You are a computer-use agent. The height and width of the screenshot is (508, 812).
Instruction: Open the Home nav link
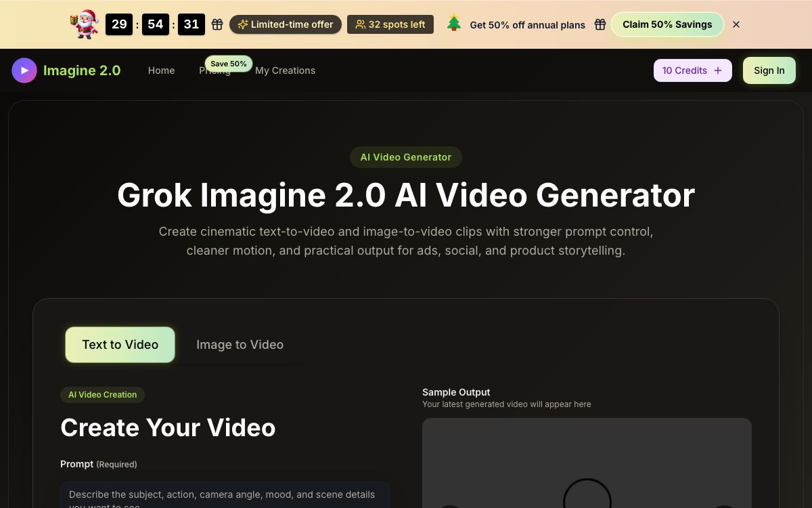(161, 70)
